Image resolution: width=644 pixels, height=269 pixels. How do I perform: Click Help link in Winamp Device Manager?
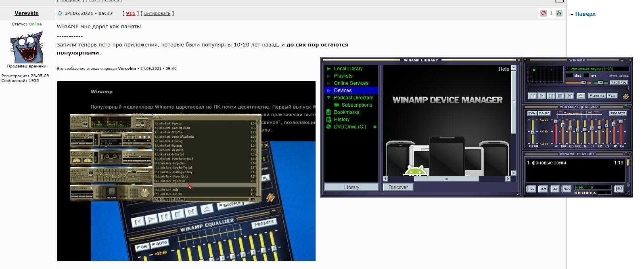click(504, 69)
